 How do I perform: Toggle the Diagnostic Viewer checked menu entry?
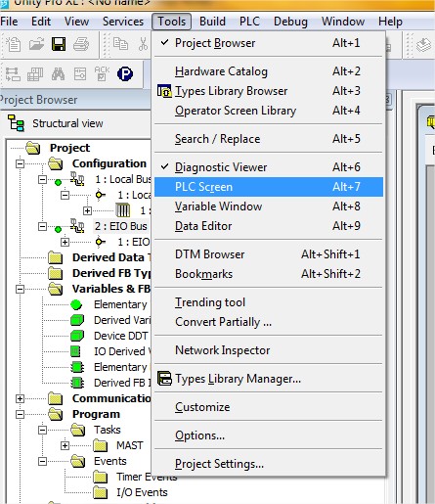pos(269,167)
